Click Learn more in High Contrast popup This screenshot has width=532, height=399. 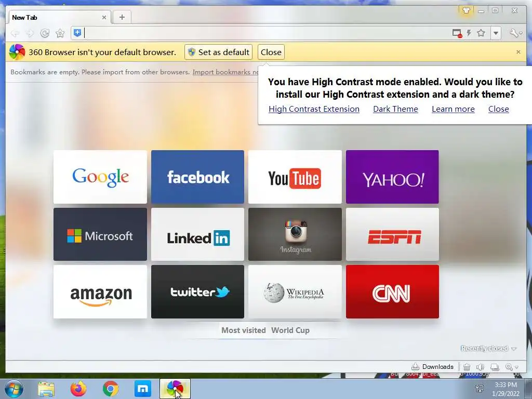point(453,109)
